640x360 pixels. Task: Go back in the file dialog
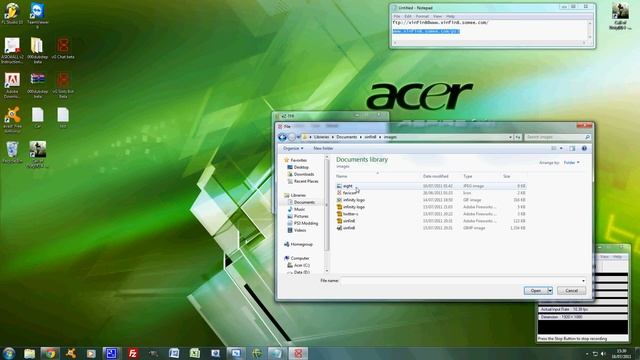point(282,137)
